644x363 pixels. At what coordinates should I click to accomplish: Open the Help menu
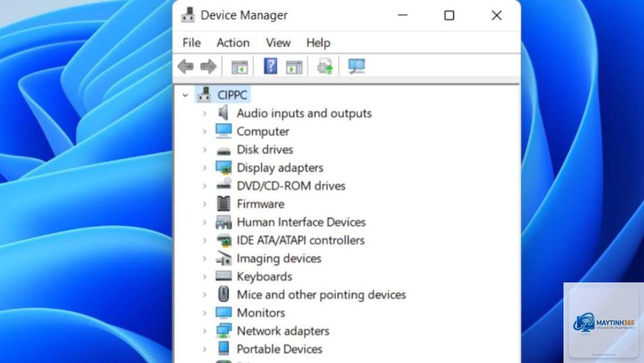(318, 43)
